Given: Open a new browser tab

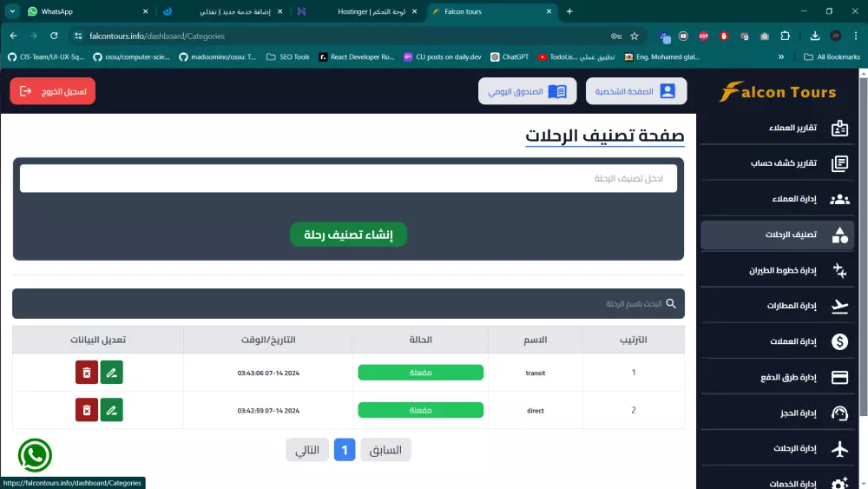Looking at the screenshot, I should (x=569, y=11).
